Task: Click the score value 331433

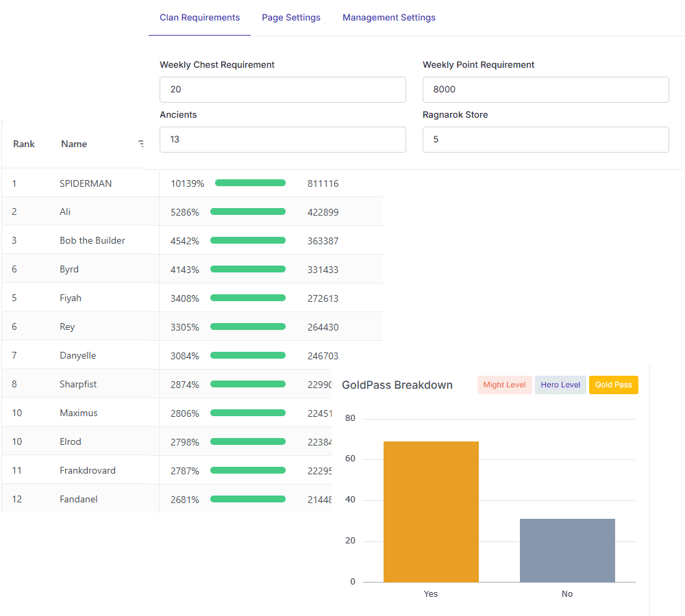Action: coord(323,270)
